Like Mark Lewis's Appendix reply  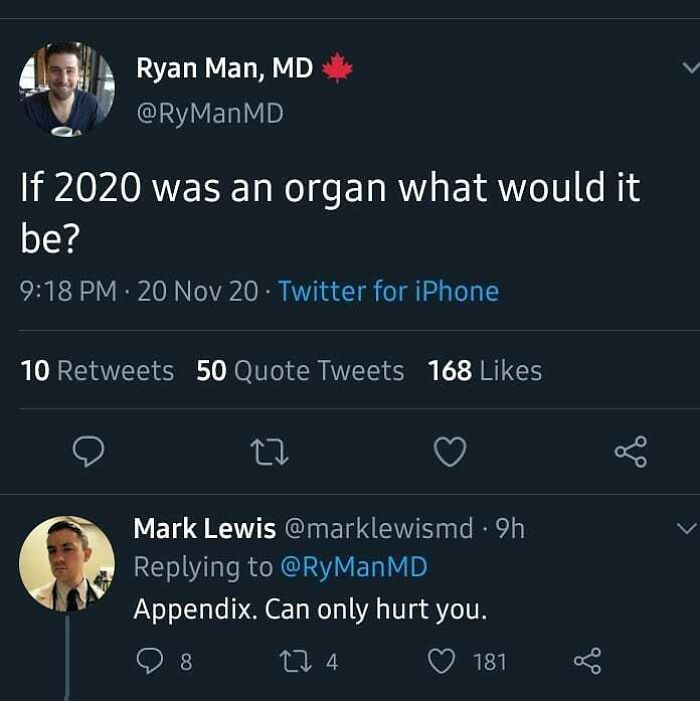coord(443,661)
